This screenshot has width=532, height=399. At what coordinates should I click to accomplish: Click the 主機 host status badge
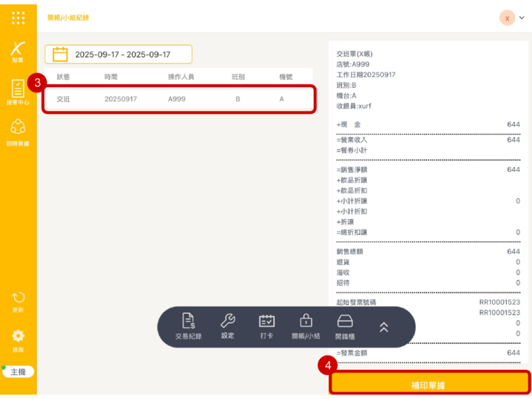18,372
